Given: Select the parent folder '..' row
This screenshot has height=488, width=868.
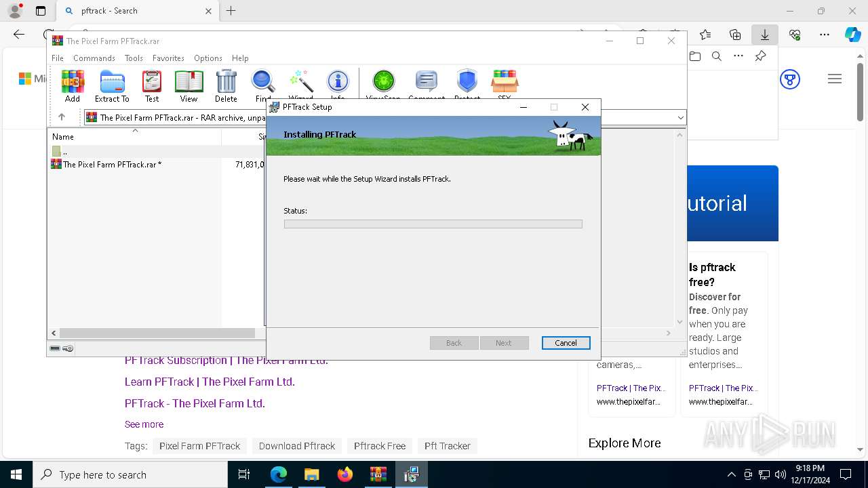Looking at the screenshot, I should pos(156,152).
